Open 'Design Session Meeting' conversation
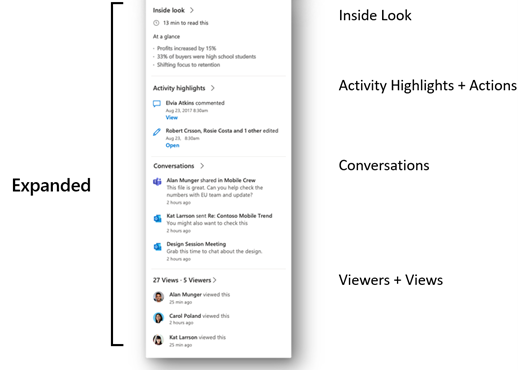The image size is (520, 370). tap(196, 244)
